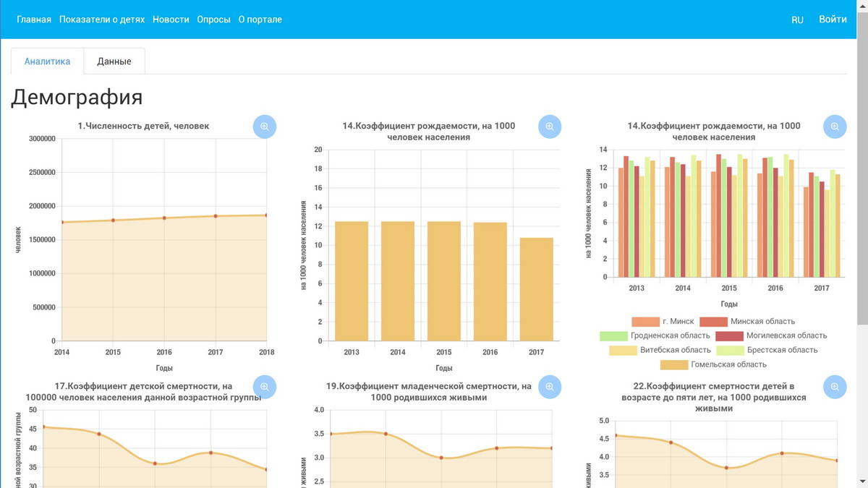Open zoom icon on the middle birth rate chart
This screenshot has width=868, height=488.
click(x=550, y=127)
